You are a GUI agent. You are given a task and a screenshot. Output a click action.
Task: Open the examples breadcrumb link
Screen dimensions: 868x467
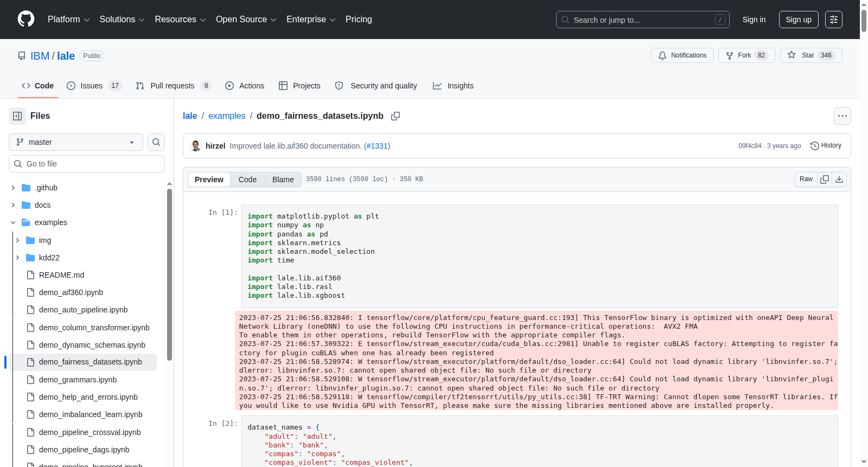click(x=227, y=116)
